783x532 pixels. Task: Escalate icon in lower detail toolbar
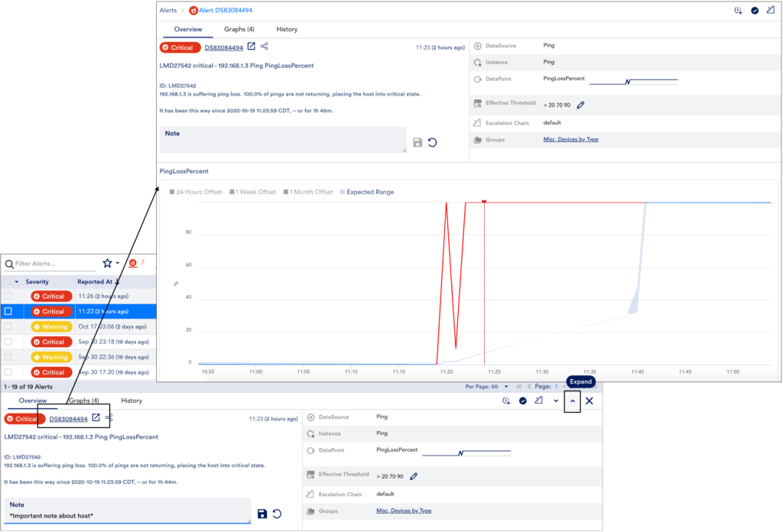539,401
